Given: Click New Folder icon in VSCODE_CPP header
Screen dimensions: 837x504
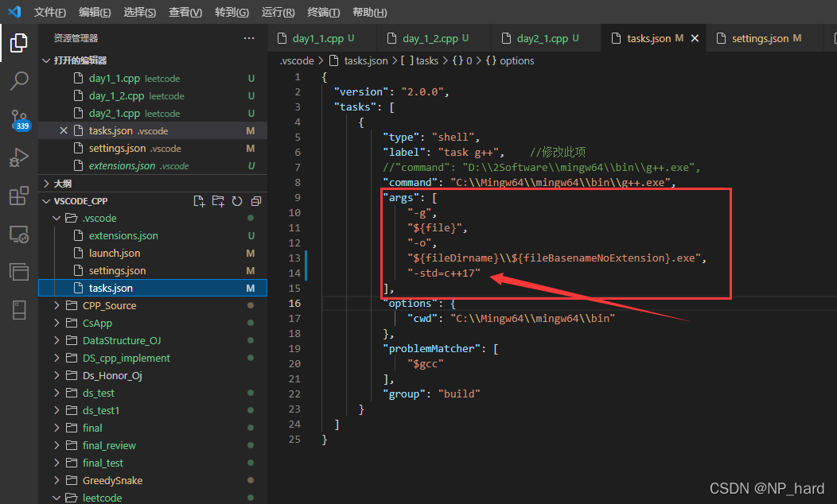Looking at the screenshot, I should pos(218,201).
